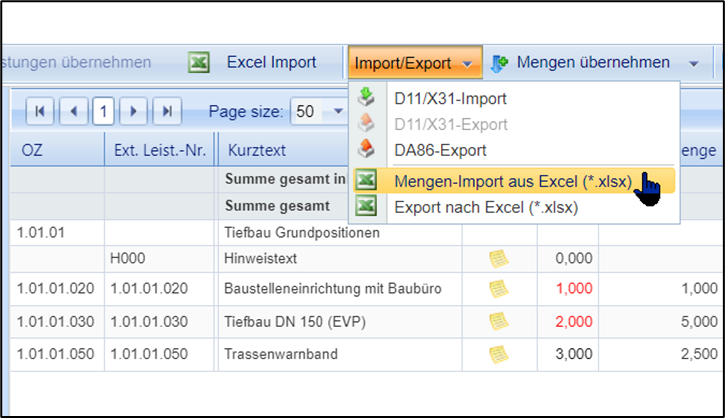Open the note icon in Hinweistext row
This screenshot has width=725, height=418.
click(x=498, y=260)
